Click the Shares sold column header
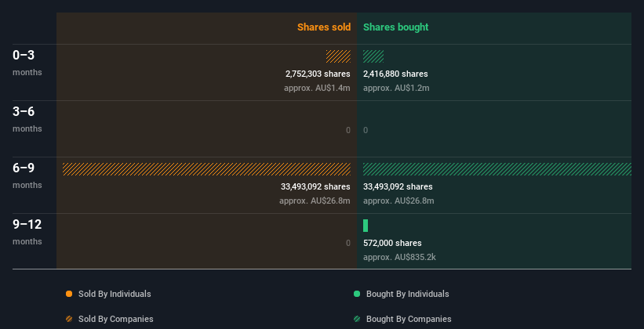This screenshot has height=329, width=644. [x=324, y=27]
